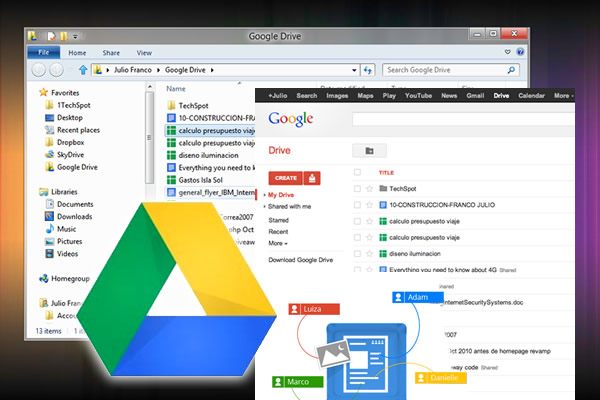Click the spreadsheet icon for Gastos Isla Sol
This screenshot has width=600, height=400.
click(171, 180)
